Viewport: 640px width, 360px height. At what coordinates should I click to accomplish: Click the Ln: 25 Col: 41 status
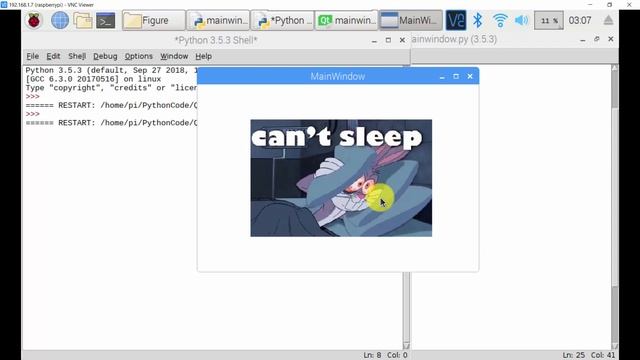tap(589, 355)
